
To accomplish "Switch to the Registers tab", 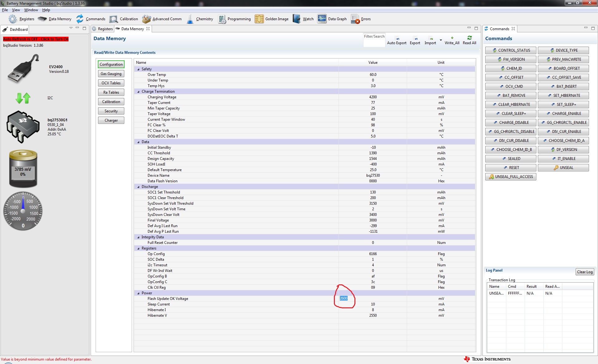I will coord(102,29).
